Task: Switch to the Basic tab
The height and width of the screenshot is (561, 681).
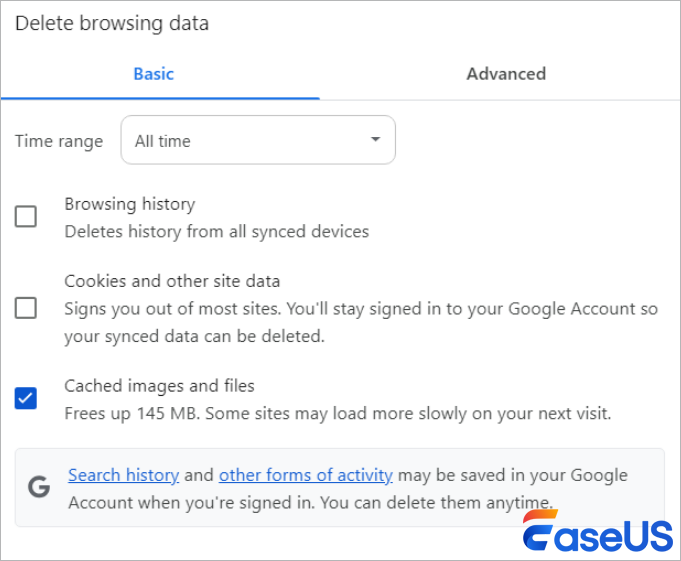Action: [x=154, y=74]
